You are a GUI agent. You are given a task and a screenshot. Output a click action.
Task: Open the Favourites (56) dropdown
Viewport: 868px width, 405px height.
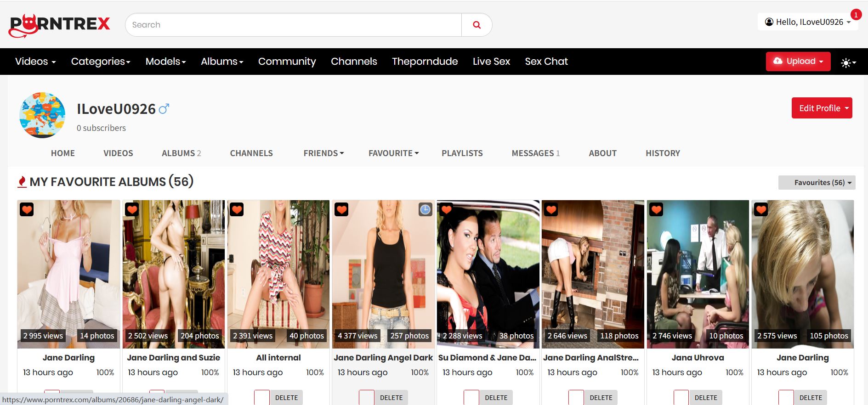pyautogui.click(x=817, y=182)
